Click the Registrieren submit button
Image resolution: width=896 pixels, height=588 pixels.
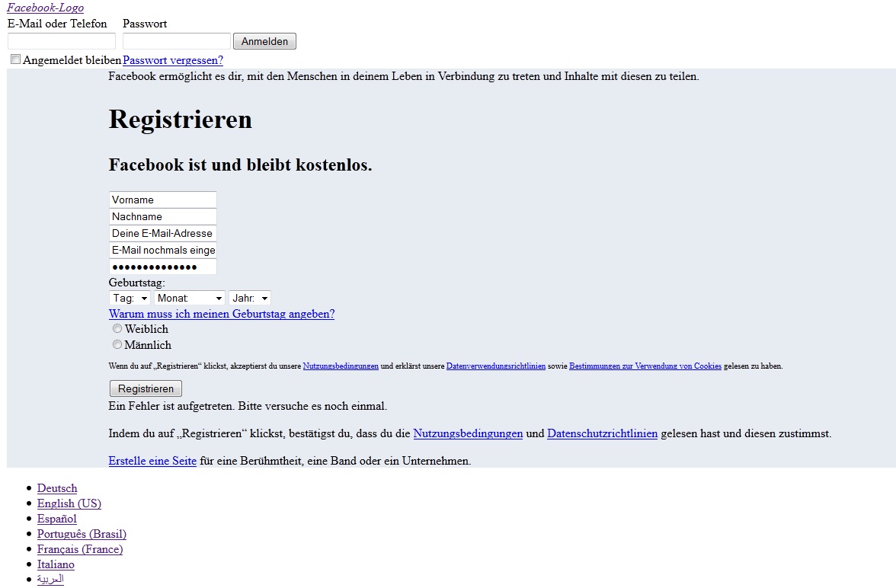point(146,388)
